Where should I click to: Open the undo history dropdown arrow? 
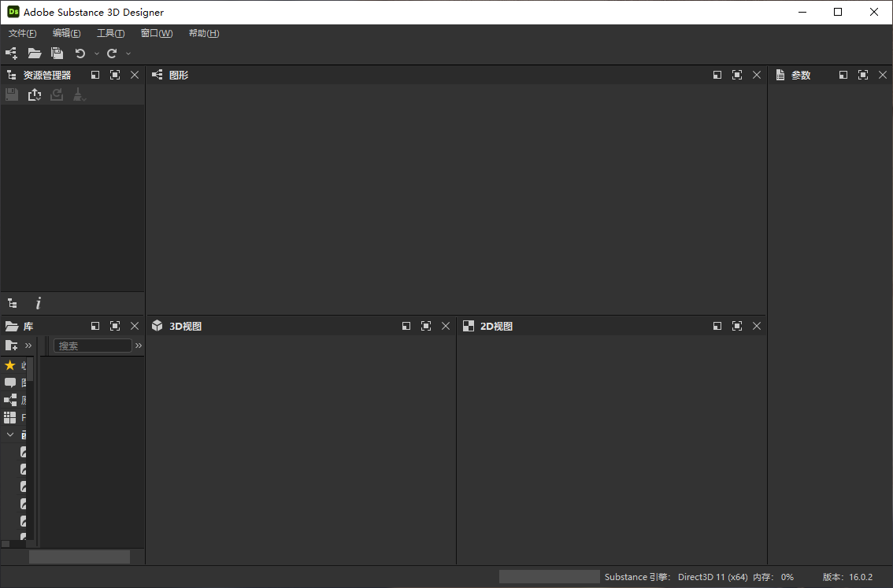96,54
